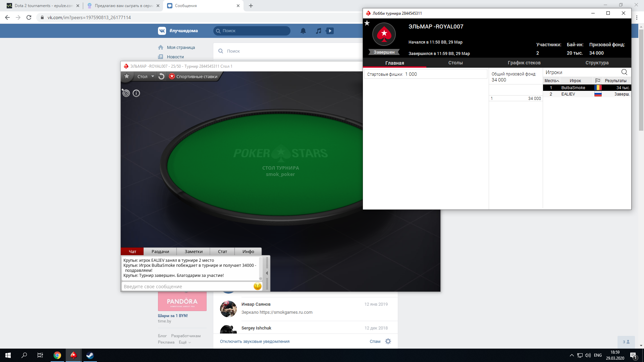The width and height of the screenshot is (644, 362).
Task: Open the smokgames.ru.com link
Action: (286, 312)
